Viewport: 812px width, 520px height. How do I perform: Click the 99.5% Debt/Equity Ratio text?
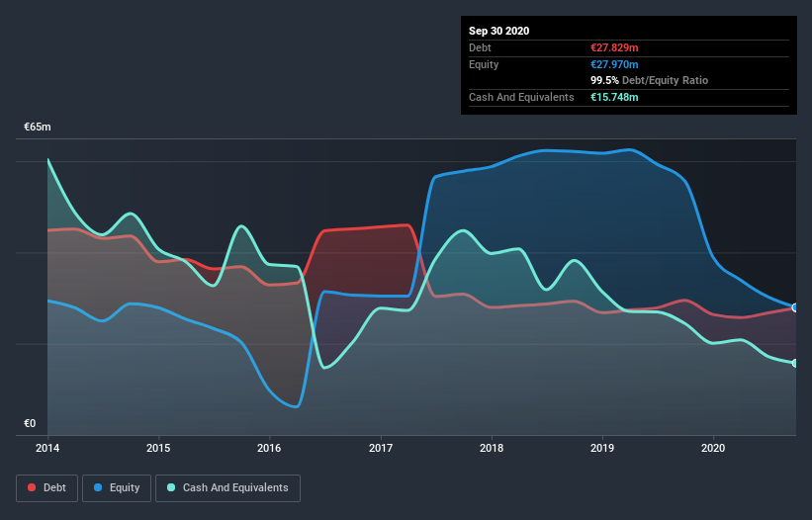[x=650, y=80]
